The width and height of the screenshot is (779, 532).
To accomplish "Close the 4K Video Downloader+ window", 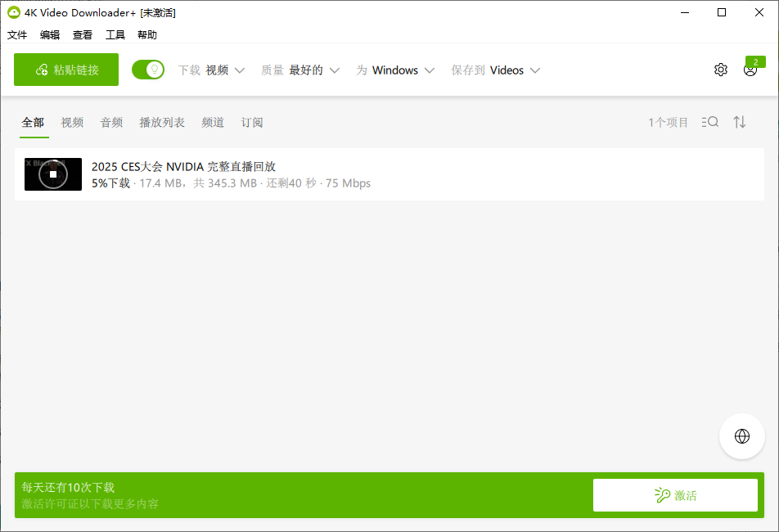I will (x=759, y=12).
